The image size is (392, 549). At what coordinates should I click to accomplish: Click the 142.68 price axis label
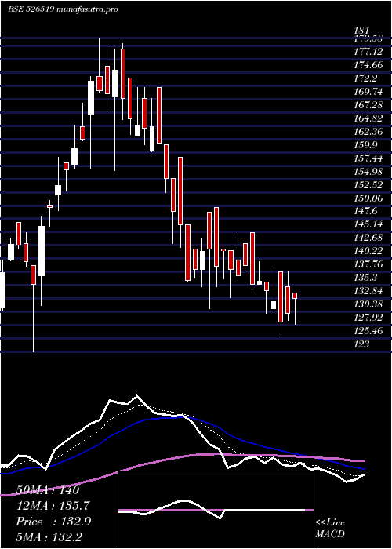click(368, 238)
